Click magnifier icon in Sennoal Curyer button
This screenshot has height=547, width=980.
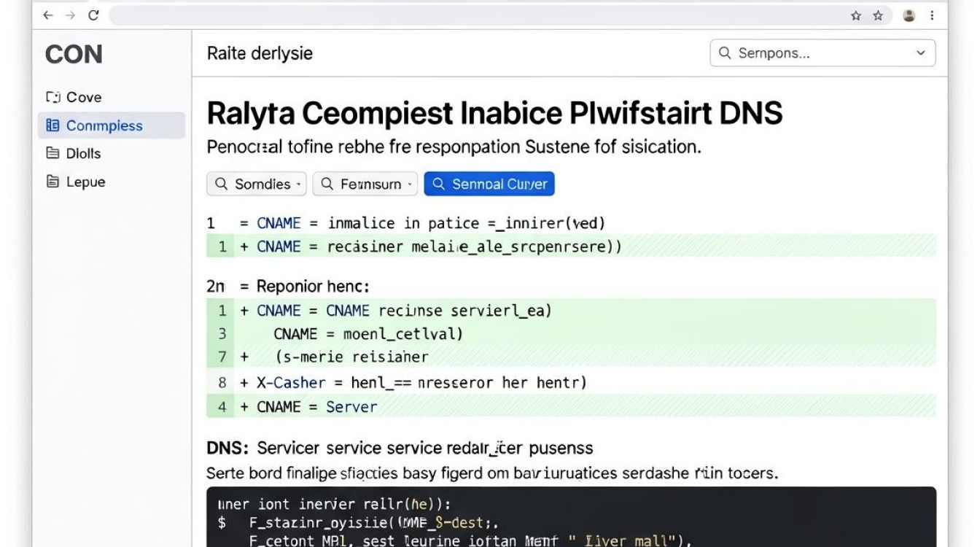click(x=438, y=184)
